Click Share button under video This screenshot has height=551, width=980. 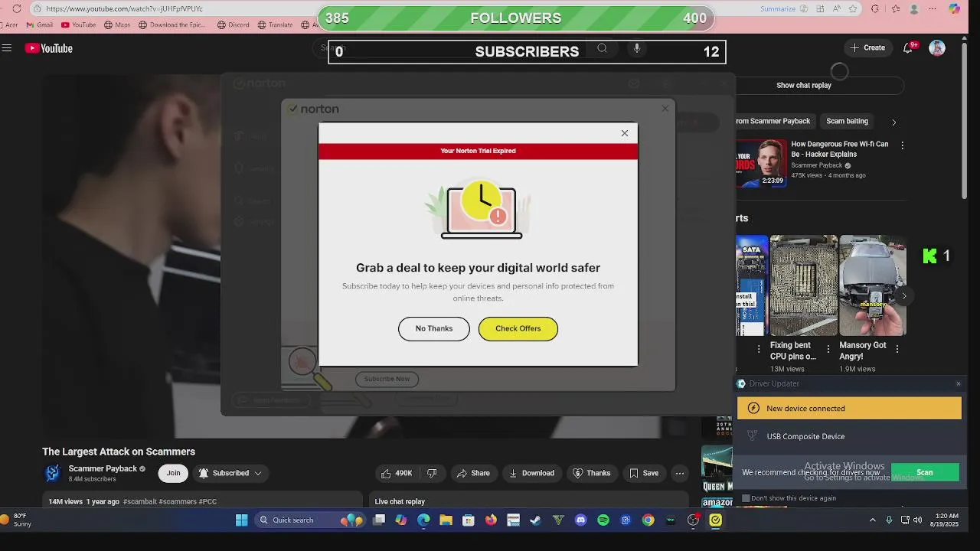[x=473, y=473]
